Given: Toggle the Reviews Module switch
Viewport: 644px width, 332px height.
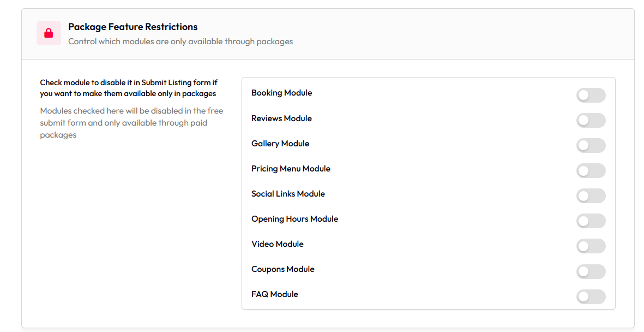Looking at the screenshot, I should coord(591,121).
